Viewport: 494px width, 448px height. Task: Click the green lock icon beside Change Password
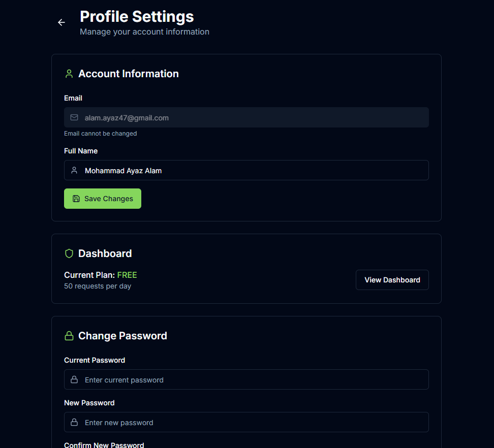69,336
